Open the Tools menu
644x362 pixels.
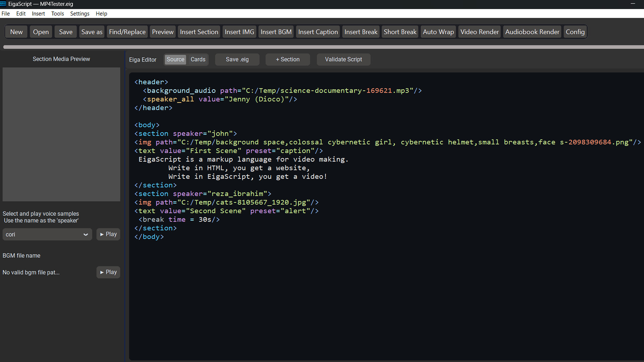tap(57, 13)
